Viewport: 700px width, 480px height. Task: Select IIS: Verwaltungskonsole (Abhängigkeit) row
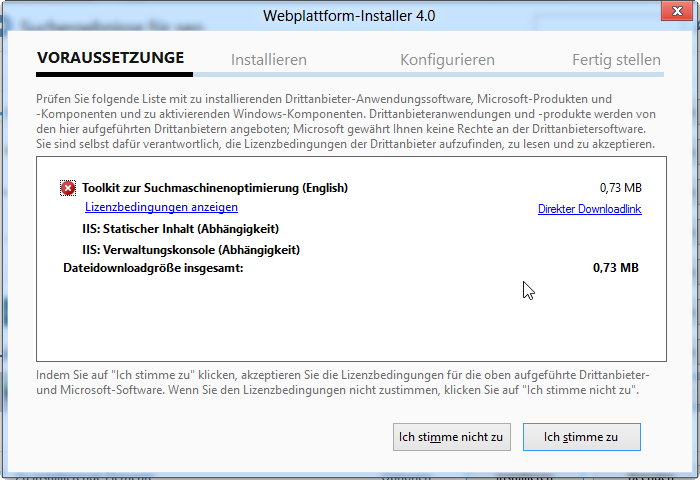point(191,250)
